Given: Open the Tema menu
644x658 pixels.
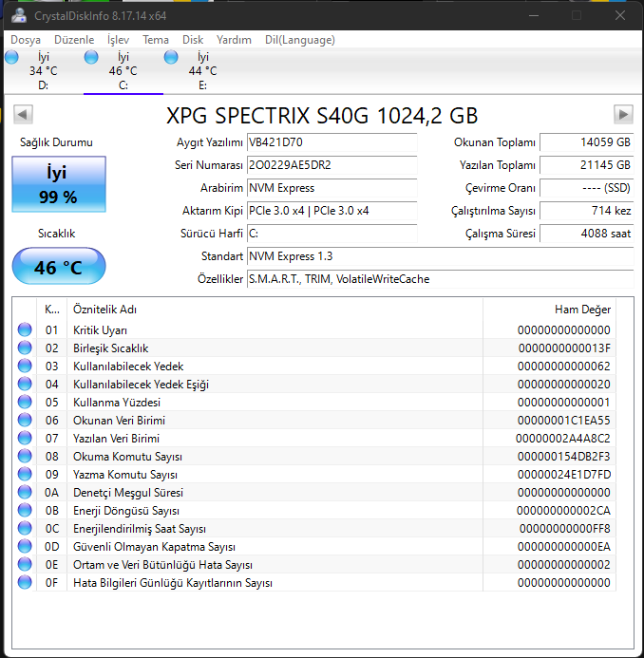Looking at the screenshot, I should point(156,40).
